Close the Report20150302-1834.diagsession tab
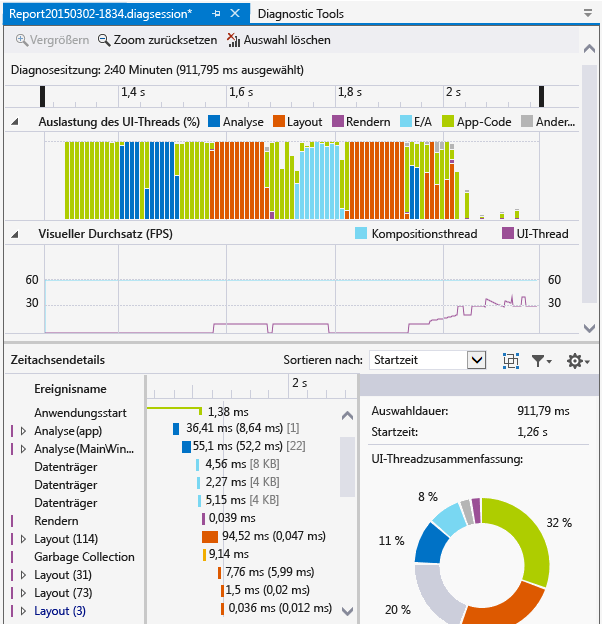This screenshot has width=602, height=624. pos(235,14)
